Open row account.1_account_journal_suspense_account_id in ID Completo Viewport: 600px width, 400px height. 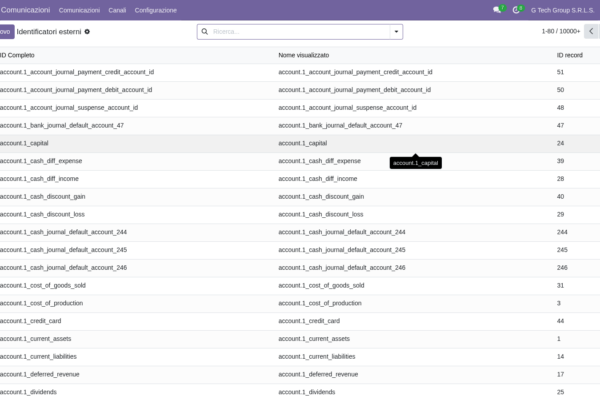tap(69, 108)
